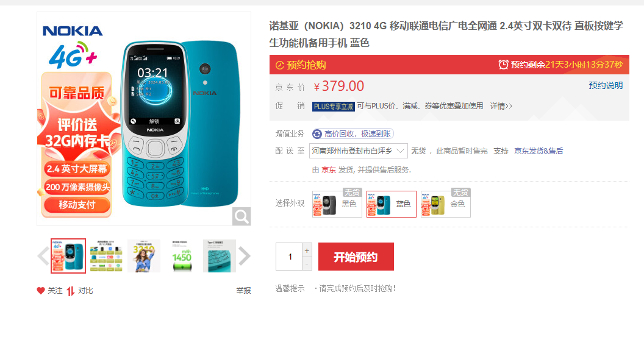The height and width of the screenshot is (337, 644).
Task: Click the 举报 report link
Action: click(x=243, y=291)
